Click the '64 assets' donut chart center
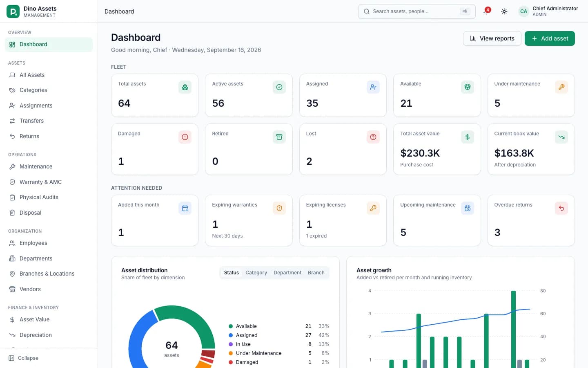Image resolution: width=588 pixels, height=368 pixels. click(171, 349)
